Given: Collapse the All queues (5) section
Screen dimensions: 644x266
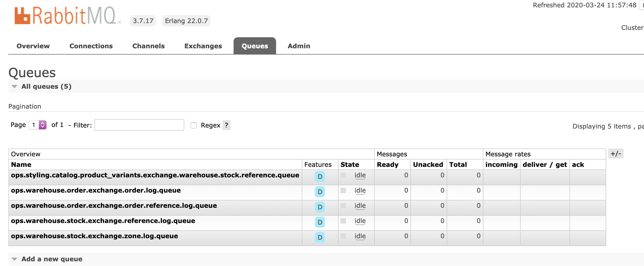Looking at the screenshot, I should coord(46,86).
